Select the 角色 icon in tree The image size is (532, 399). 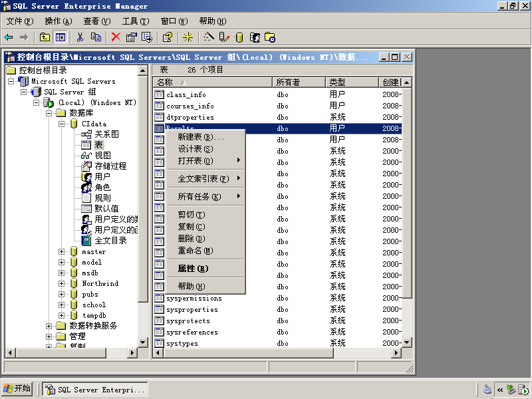pos(86,188)
